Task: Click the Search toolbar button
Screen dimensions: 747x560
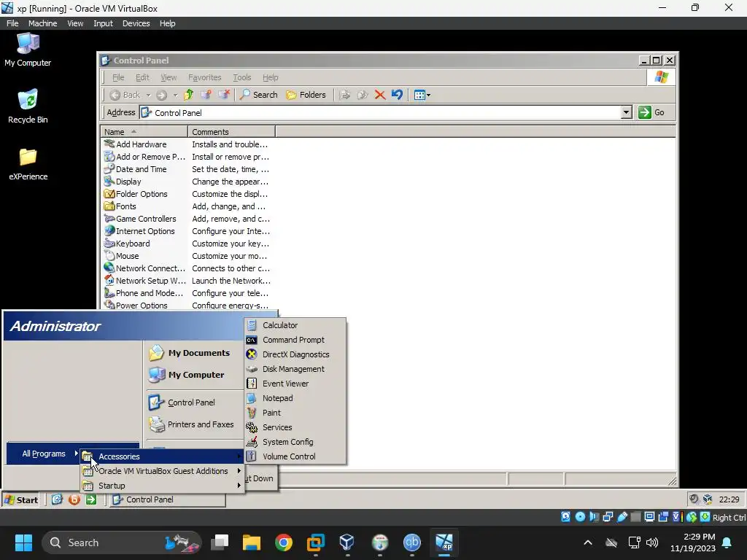Action: point(259,95)
